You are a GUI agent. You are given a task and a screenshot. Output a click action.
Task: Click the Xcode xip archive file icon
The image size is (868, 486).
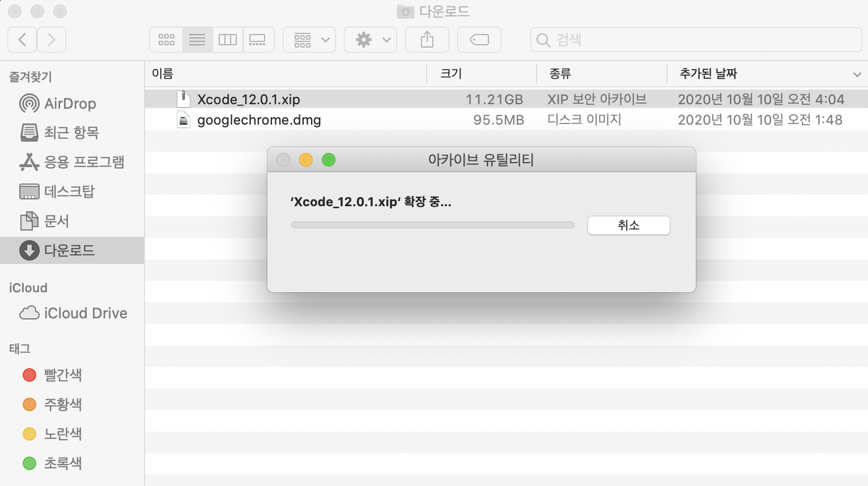[x=184, y=99]
